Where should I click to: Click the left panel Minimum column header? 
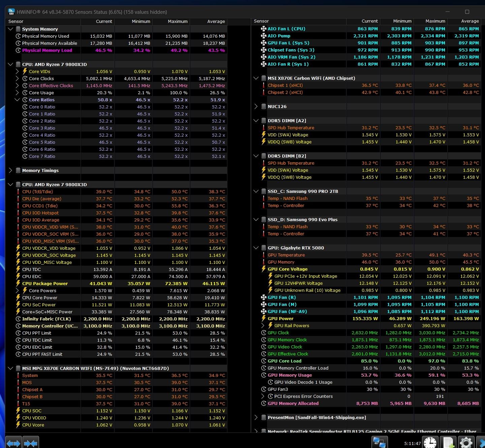134,21
